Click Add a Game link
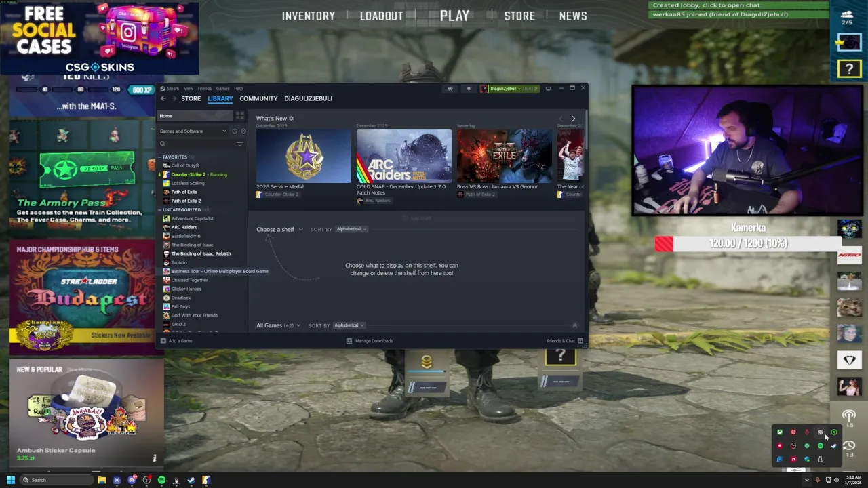Image resolution: width=868 pixels, height=488 pixels. (180, 341)
